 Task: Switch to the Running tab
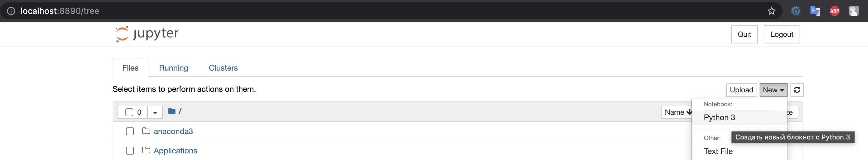coord(174,68)
